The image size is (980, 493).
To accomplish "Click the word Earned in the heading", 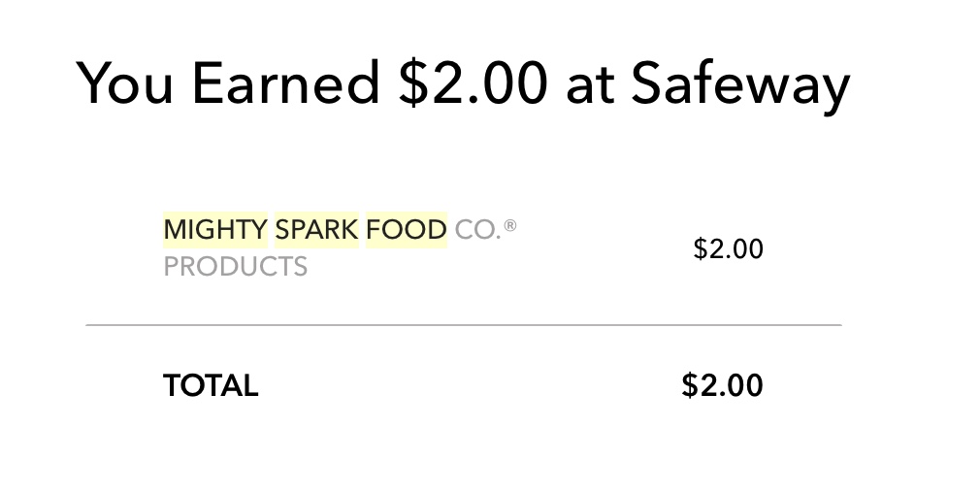I will 285,83.
